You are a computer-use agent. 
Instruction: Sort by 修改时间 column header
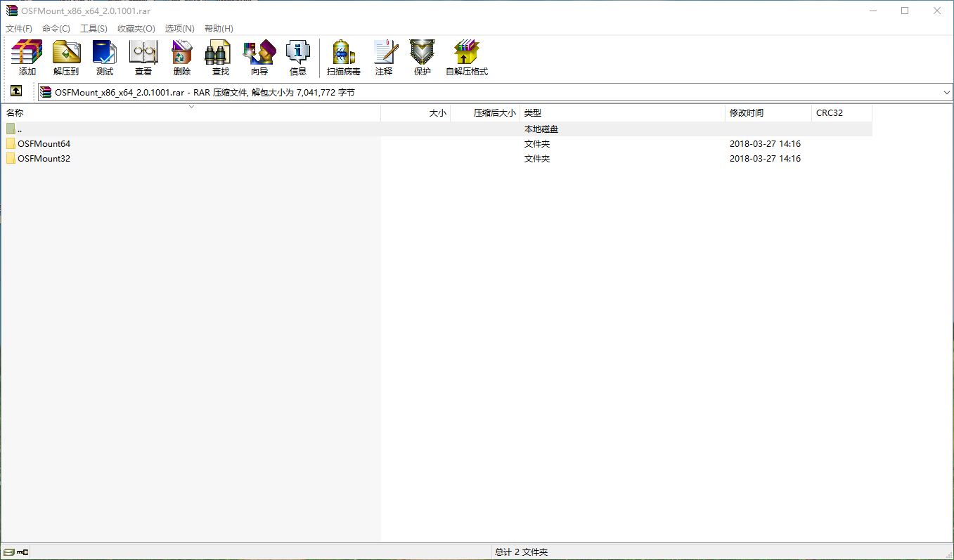[x=747, y=113]
